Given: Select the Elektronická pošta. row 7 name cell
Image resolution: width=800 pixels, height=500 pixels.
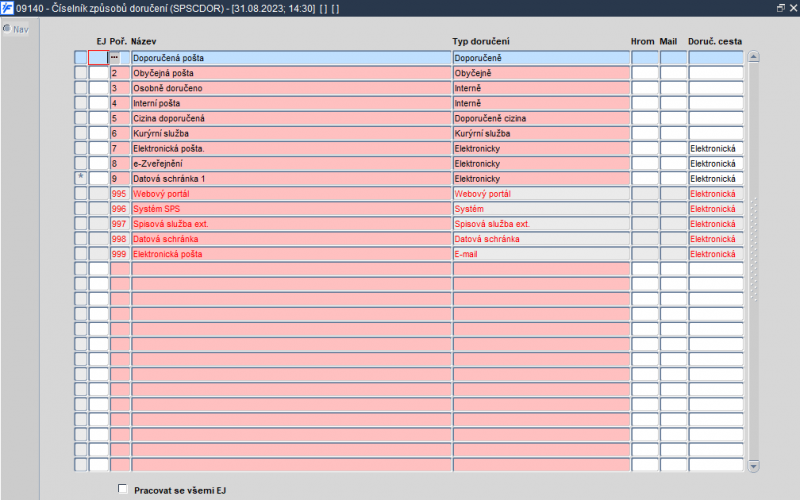Looking at the screenshot, I should tap(291, 148).
